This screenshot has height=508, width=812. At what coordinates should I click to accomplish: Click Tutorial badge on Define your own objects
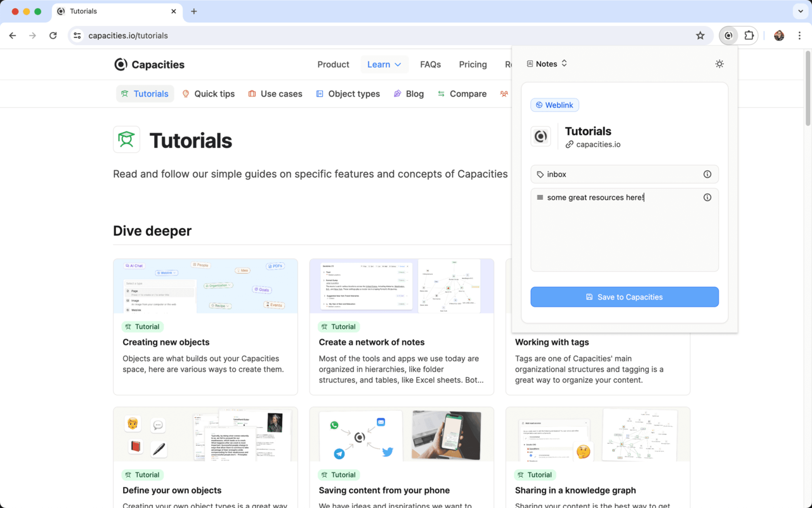143,474
